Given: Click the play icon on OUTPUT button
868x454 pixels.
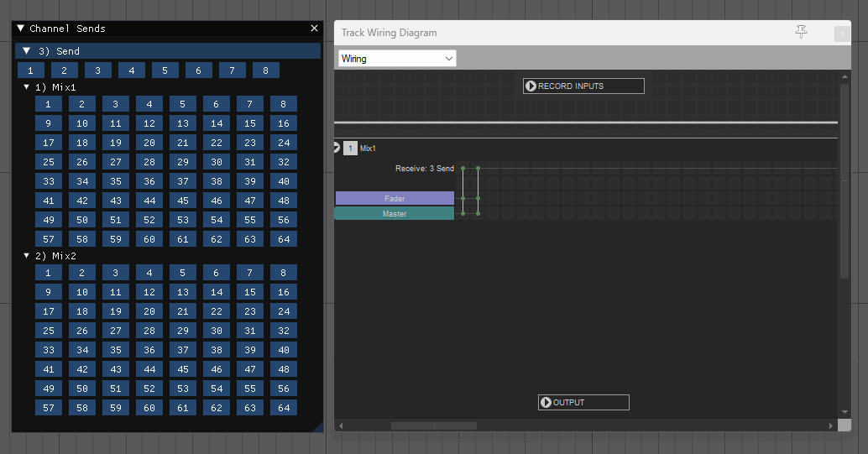Looking at the screenshot, I should coord(546,403).
